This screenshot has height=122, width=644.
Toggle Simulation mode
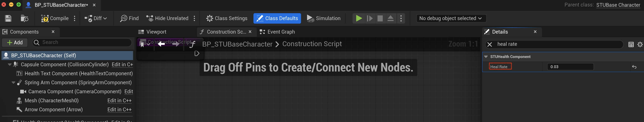click(x=323, y=18)
